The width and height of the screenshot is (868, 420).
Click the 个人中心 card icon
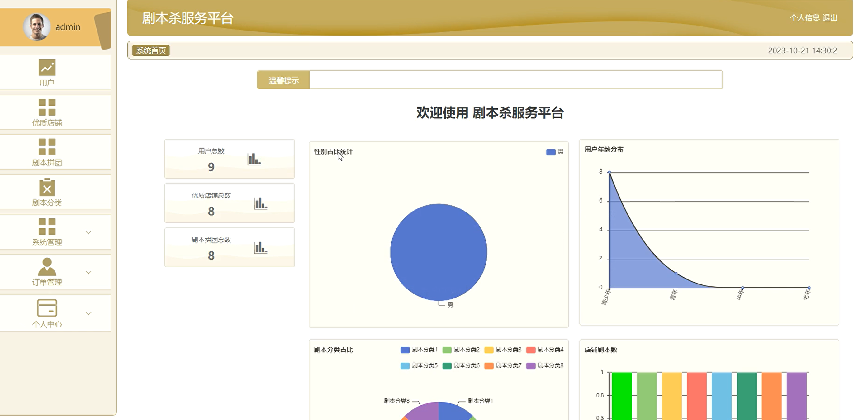[47, 308]
